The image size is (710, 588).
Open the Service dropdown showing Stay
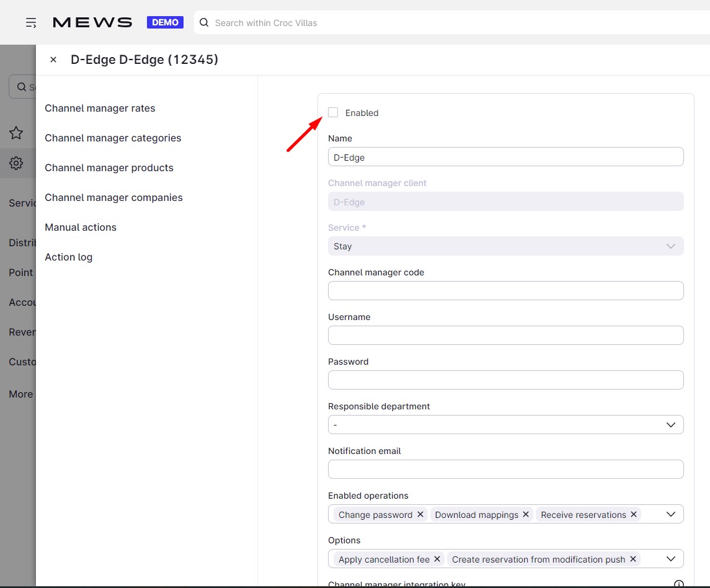click(506, 246)
